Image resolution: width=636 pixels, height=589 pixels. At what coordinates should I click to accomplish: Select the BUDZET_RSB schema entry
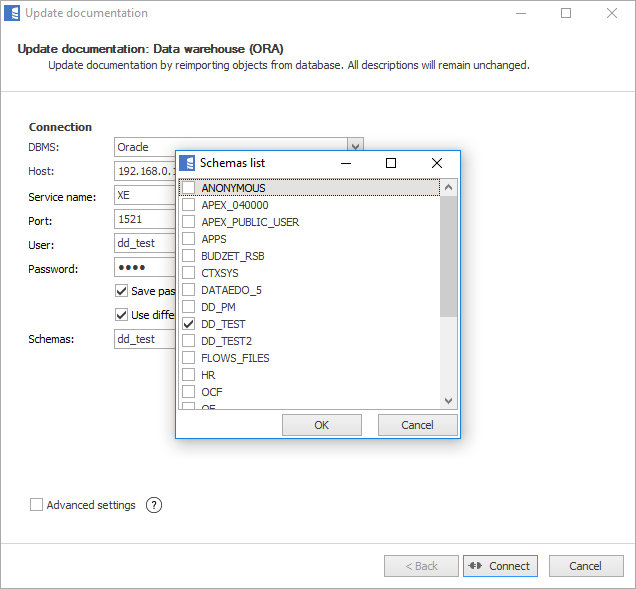click(x=232, y=256)
